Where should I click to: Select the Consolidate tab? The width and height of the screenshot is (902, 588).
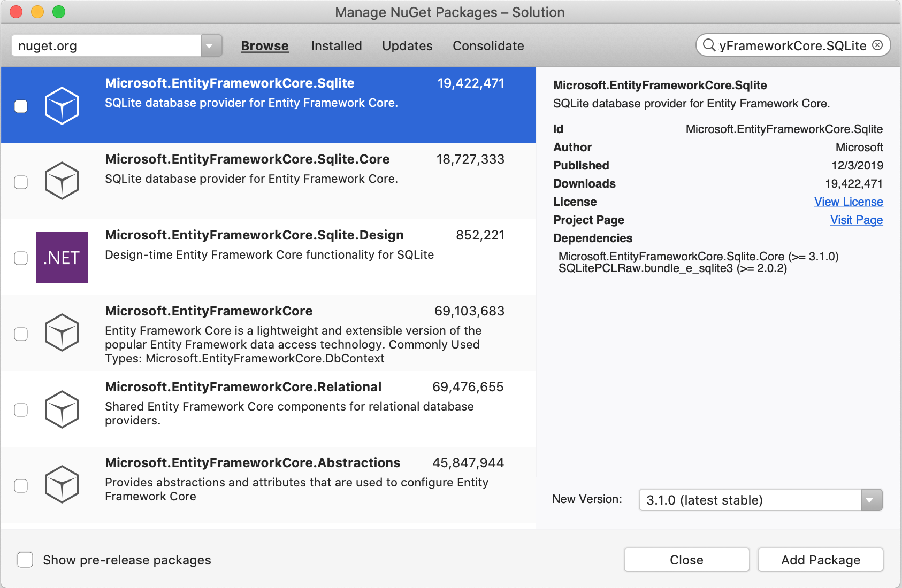[487, 46]
